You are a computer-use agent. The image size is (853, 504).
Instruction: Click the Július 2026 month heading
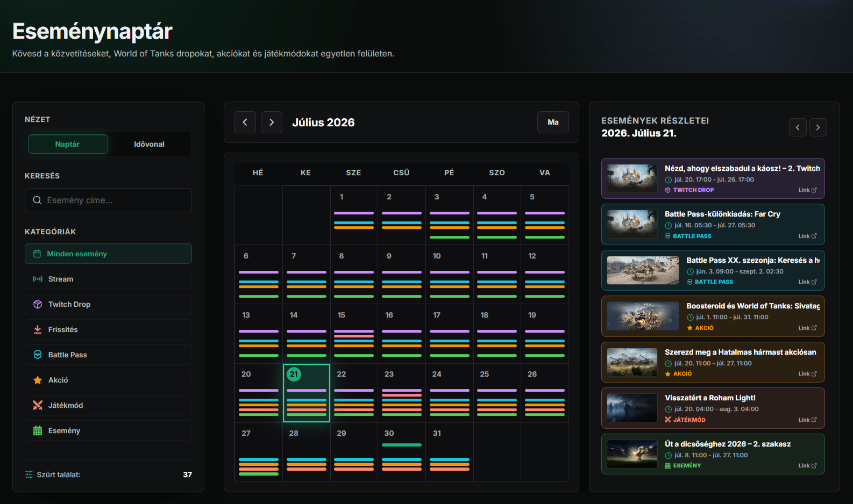tap(323, 123)
